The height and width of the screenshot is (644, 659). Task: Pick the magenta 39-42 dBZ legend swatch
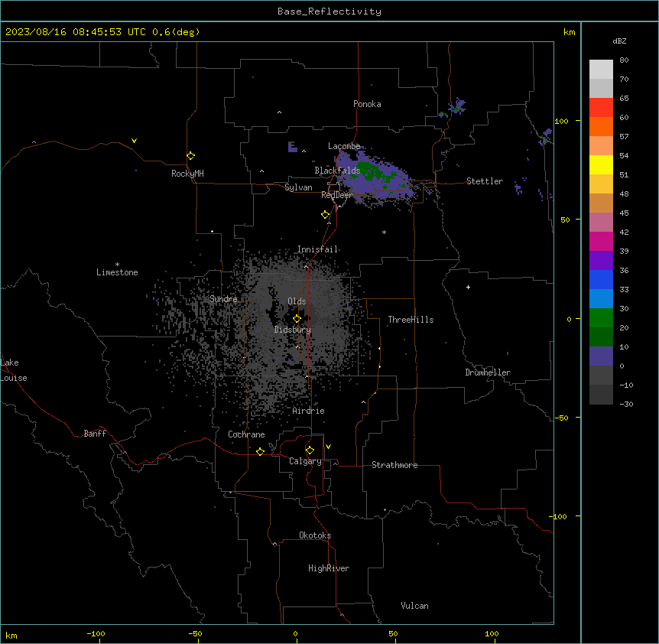[601, 241]
